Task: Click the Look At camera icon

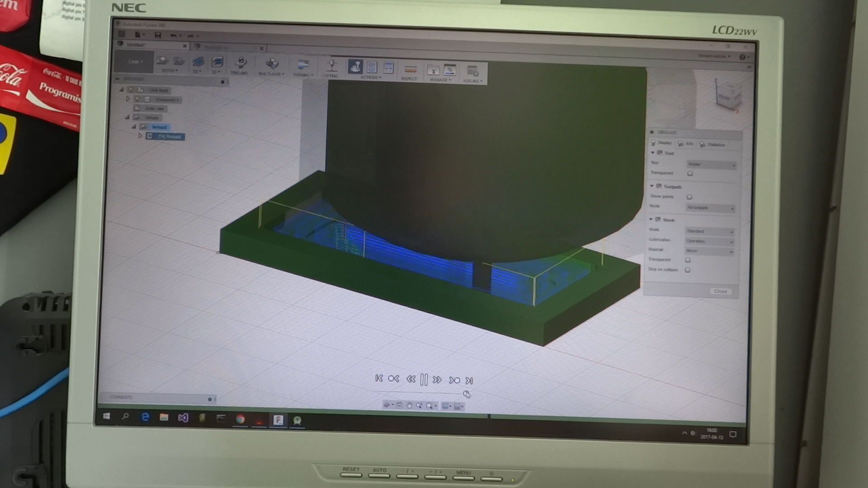Action: tap(399, 405)
